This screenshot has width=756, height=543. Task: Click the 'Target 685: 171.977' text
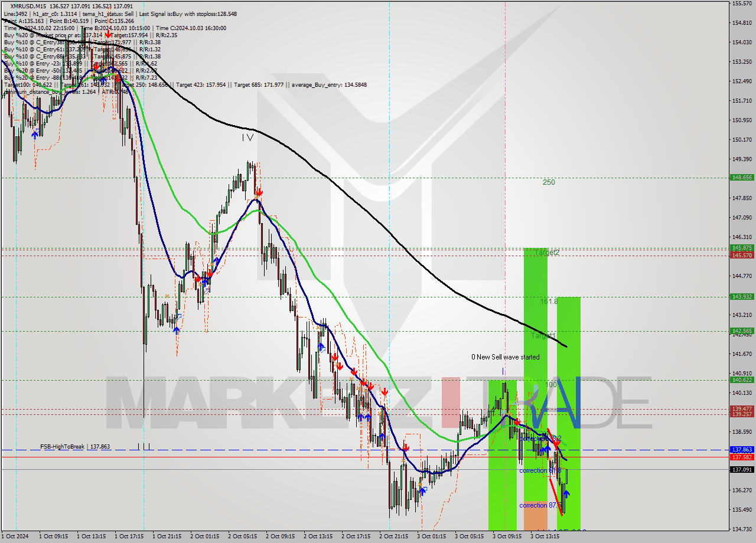point(259,85)
